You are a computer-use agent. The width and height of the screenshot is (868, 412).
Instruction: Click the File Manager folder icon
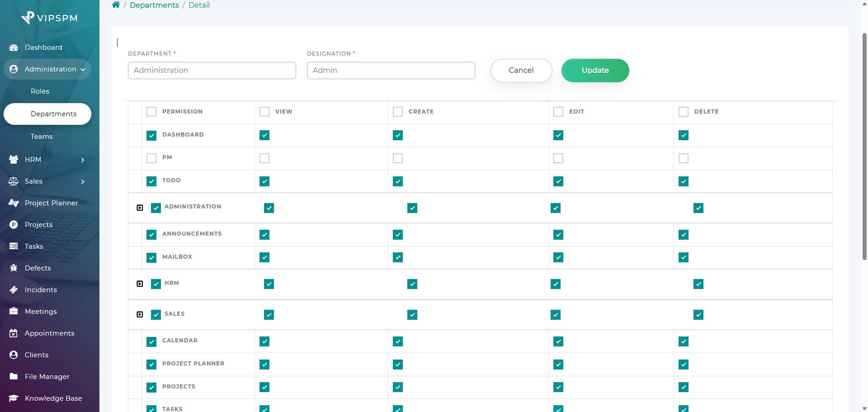click(14, 377)
